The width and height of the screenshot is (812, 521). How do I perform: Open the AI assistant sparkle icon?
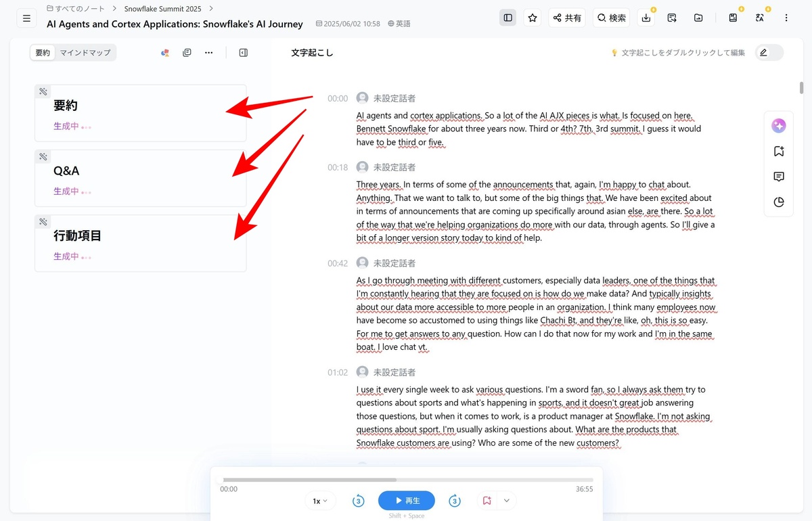779,126
